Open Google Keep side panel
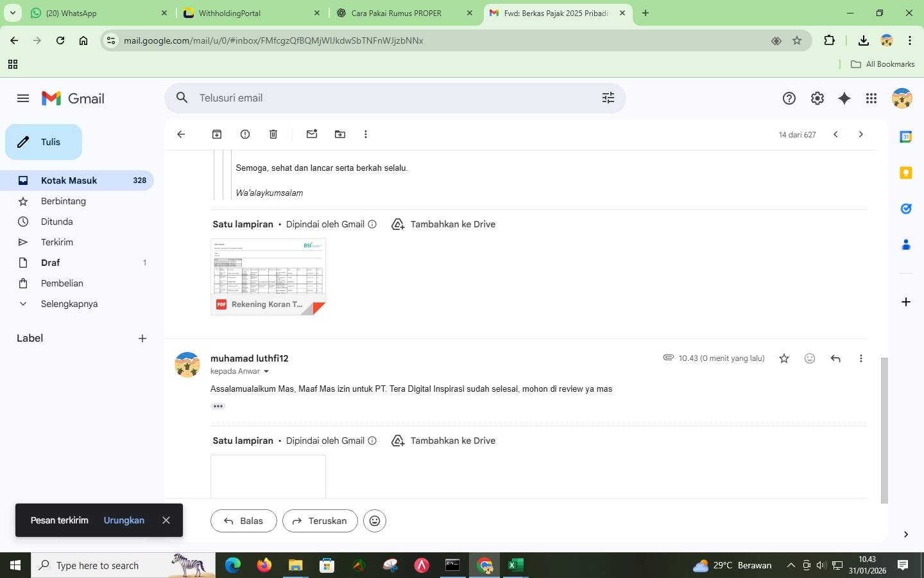The height and width of the screenshot is (578, 924). 905,172
